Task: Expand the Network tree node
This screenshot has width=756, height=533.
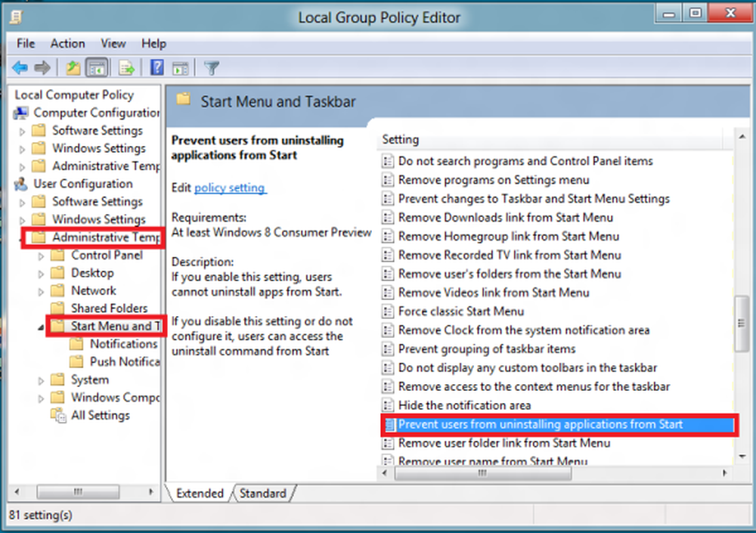Action: [41, 292]
